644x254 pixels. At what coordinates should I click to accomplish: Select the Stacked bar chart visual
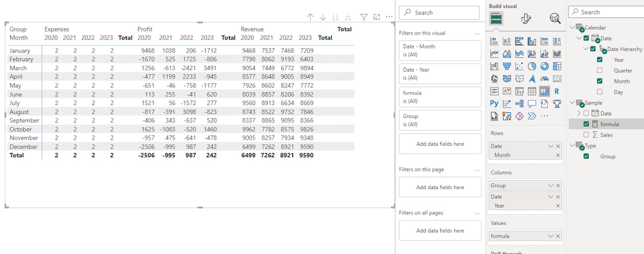(x=494, y=42)
